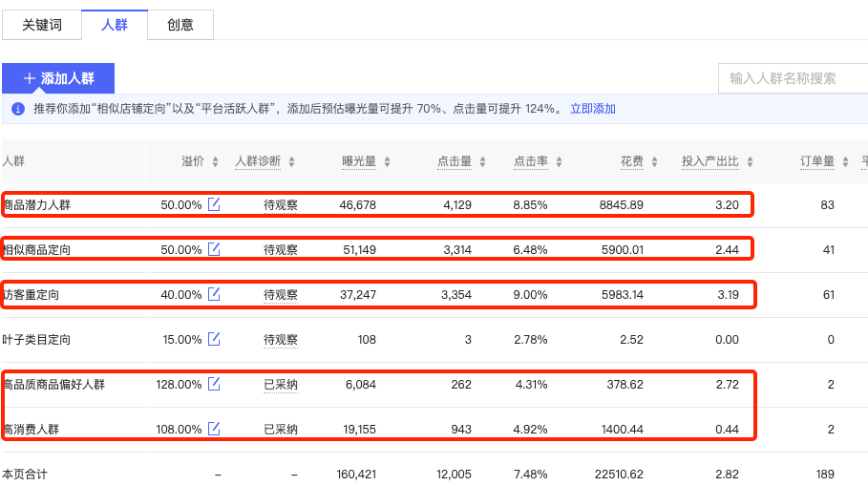Click 已采纳 status in 高品质商品偏好人群 row
Image resolution: width=868 pixels, height=486 pixels.
281,384
